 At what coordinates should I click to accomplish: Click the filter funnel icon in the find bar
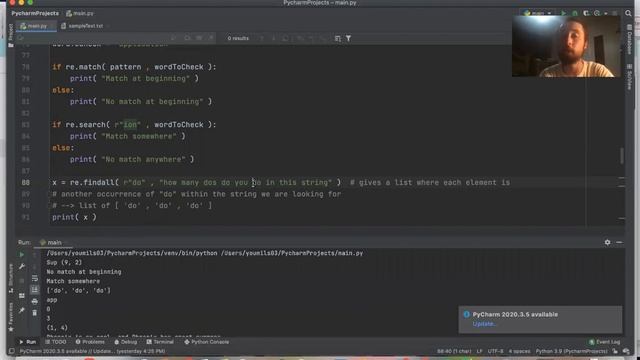point(348,38)
